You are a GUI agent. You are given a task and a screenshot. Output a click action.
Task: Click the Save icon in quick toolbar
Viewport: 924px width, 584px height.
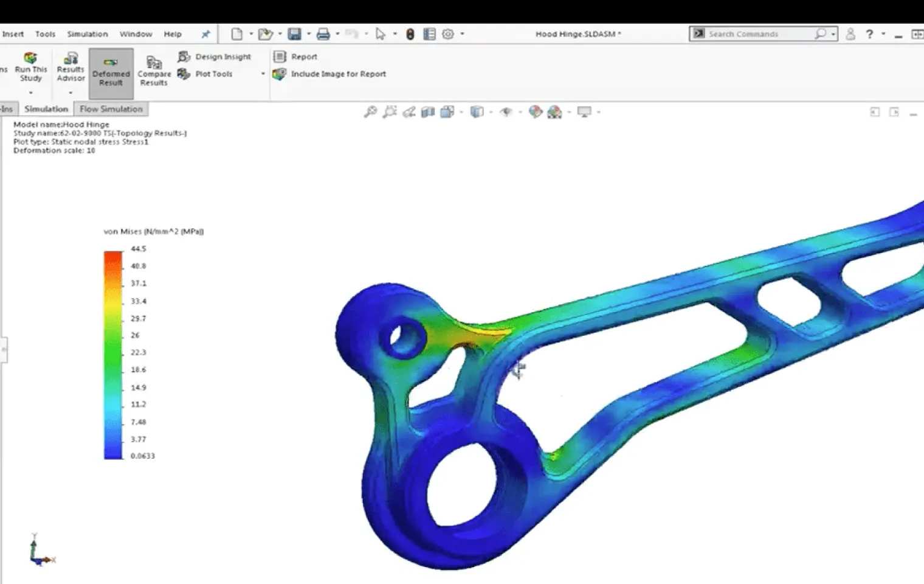294,34
